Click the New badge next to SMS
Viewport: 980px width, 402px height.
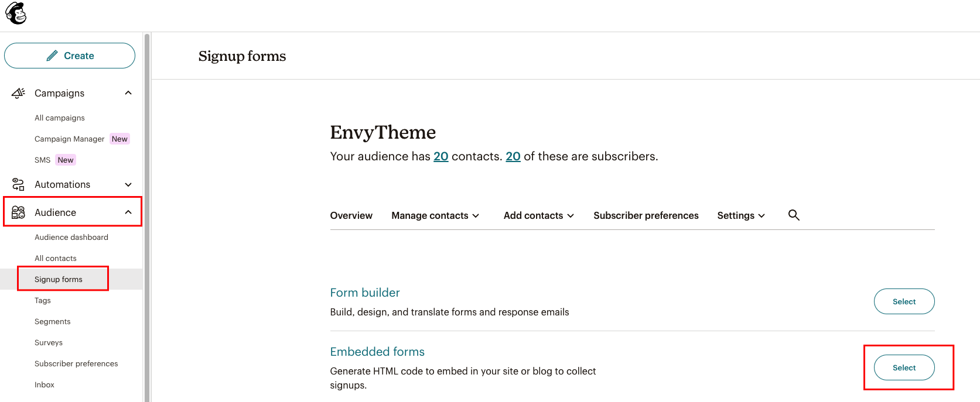[65, 159]
